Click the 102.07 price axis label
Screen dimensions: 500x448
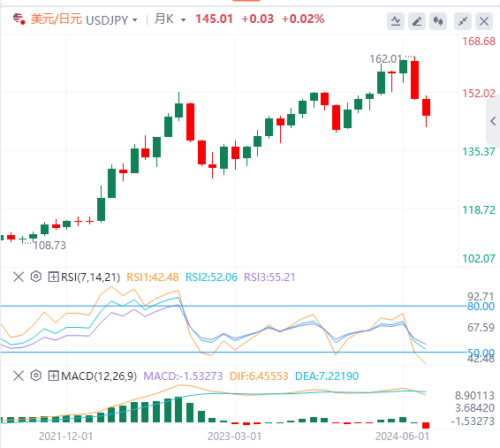479,259
